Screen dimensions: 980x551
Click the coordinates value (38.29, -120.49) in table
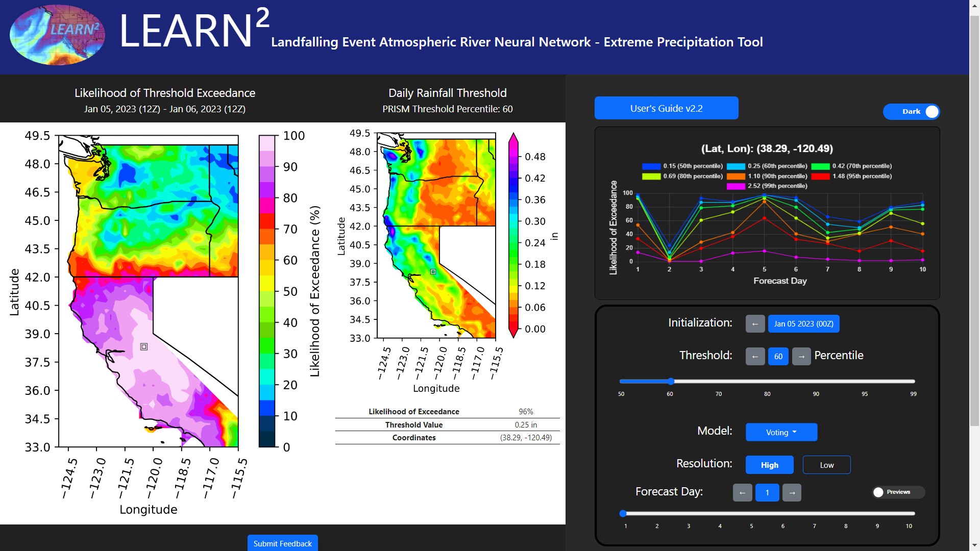526,438
